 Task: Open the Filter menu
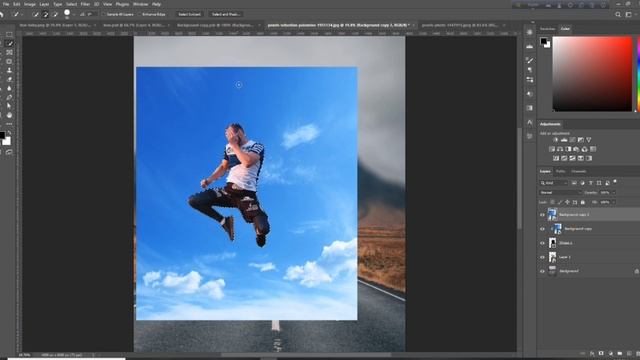coord(85,4)
